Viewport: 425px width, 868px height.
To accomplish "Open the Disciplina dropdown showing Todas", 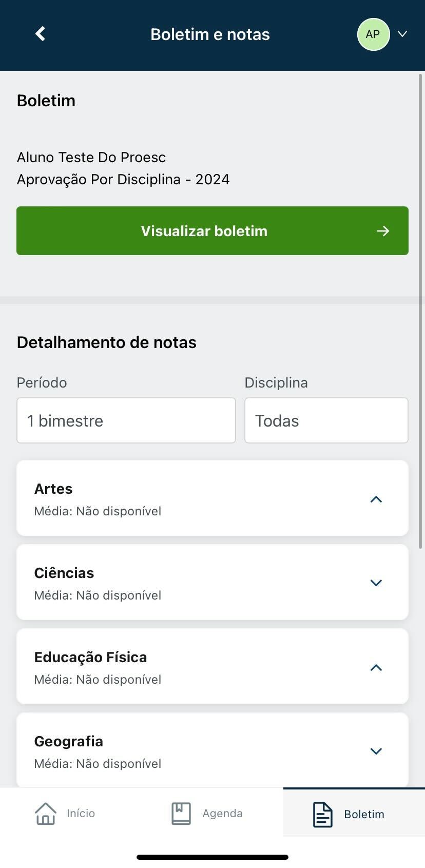I will click(326, 420).
